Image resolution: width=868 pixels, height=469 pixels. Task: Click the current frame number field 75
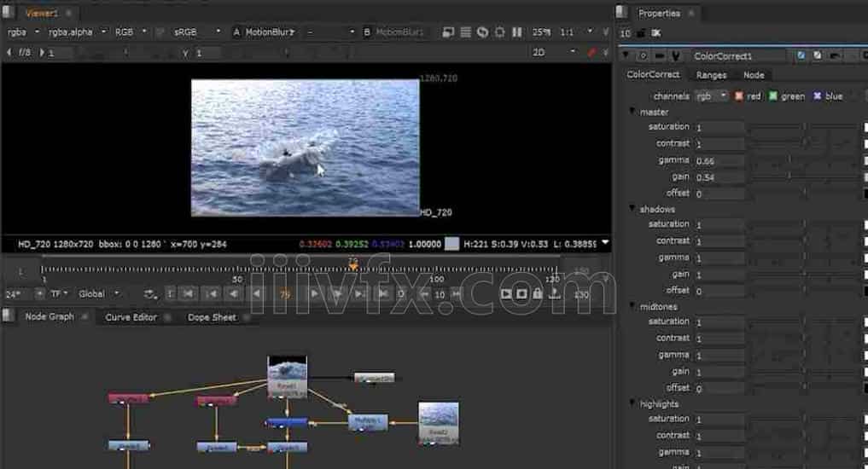click(x=284, y=294)
